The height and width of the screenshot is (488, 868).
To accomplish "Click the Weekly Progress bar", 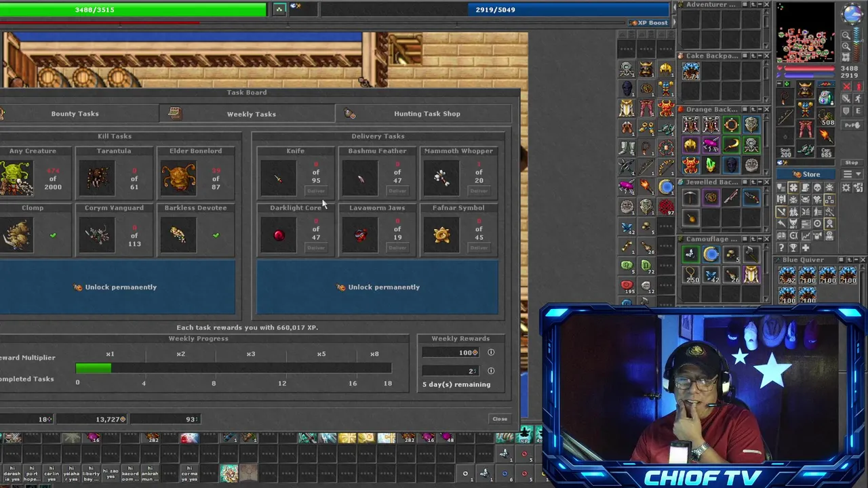I will (233, 368).
